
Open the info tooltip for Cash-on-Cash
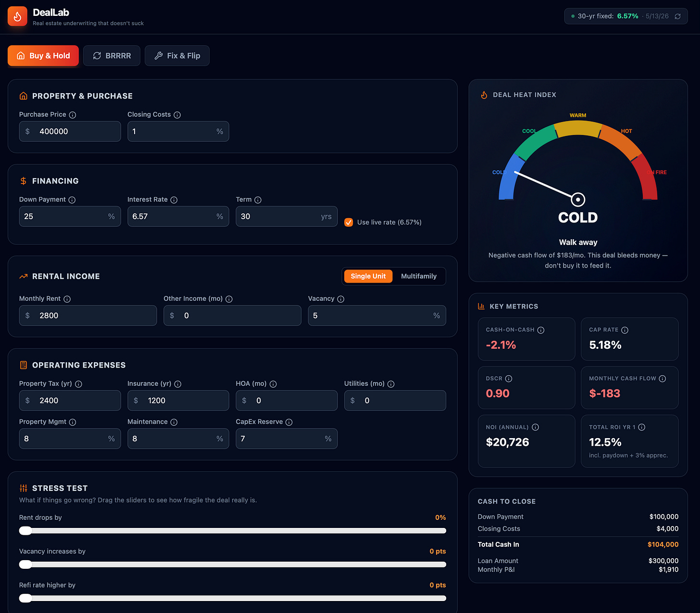[541, 330]
